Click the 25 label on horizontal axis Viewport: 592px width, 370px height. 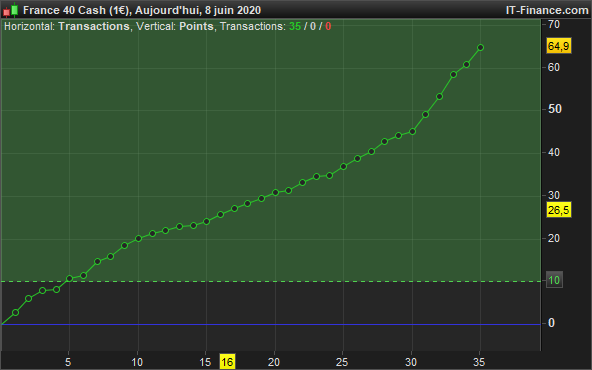coord(342,362)
